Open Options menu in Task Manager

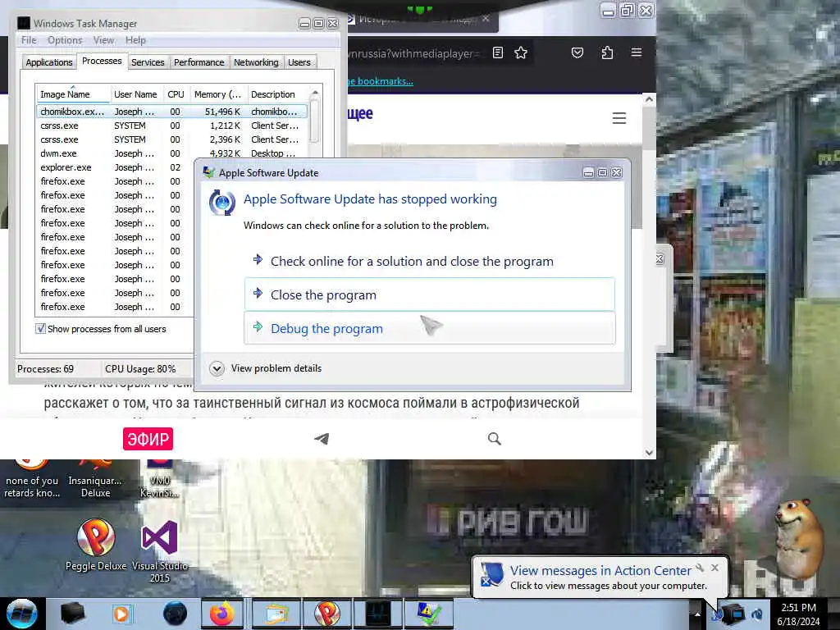click(65, 40)
